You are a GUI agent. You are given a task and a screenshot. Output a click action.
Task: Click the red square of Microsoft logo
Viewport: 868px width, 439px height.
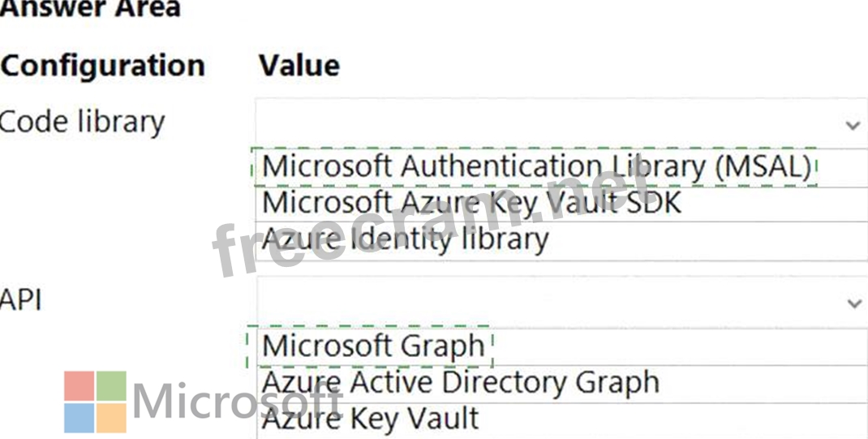point(79,385)
